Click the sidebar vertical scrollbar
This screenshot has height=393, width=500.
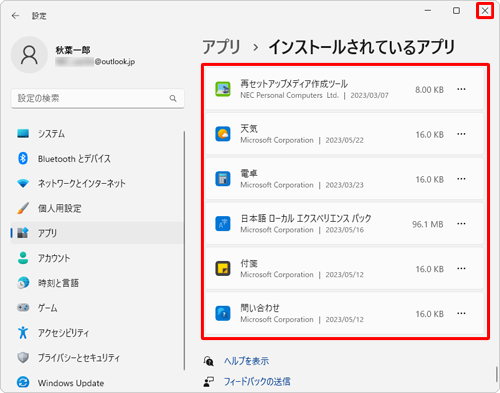click(184, 251)
